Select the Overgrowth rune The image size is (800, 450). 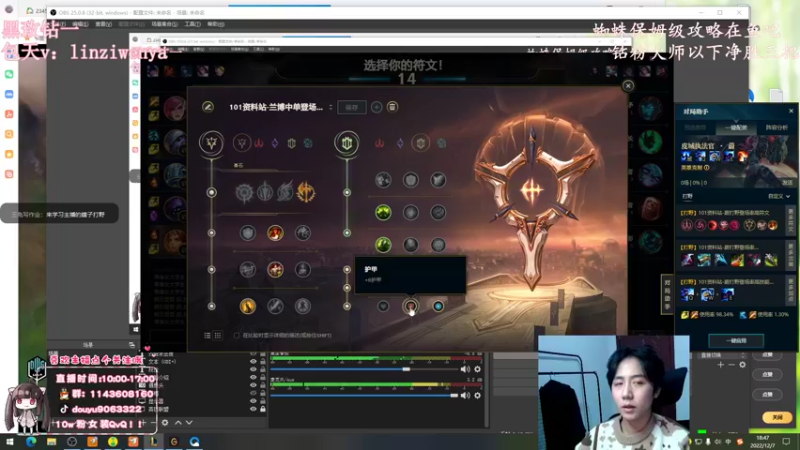383,245
